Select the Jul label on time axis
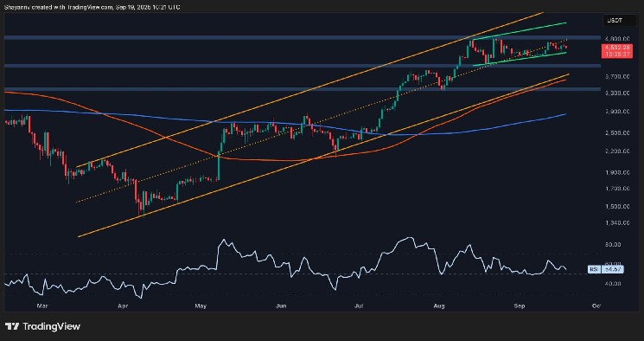 (359, 306)
